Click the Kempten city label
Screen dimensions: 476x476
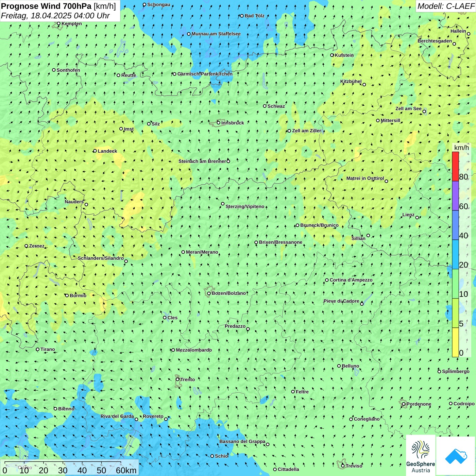coord(72,23)
